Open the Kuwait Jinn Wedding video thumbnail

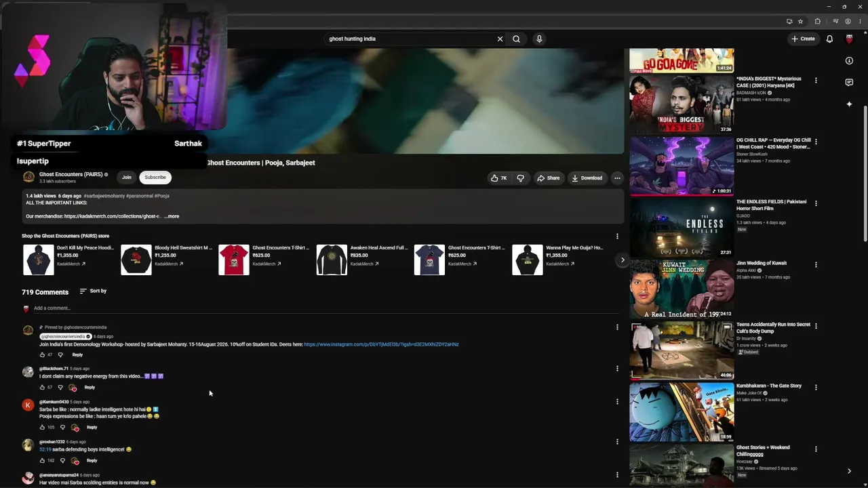682,289
